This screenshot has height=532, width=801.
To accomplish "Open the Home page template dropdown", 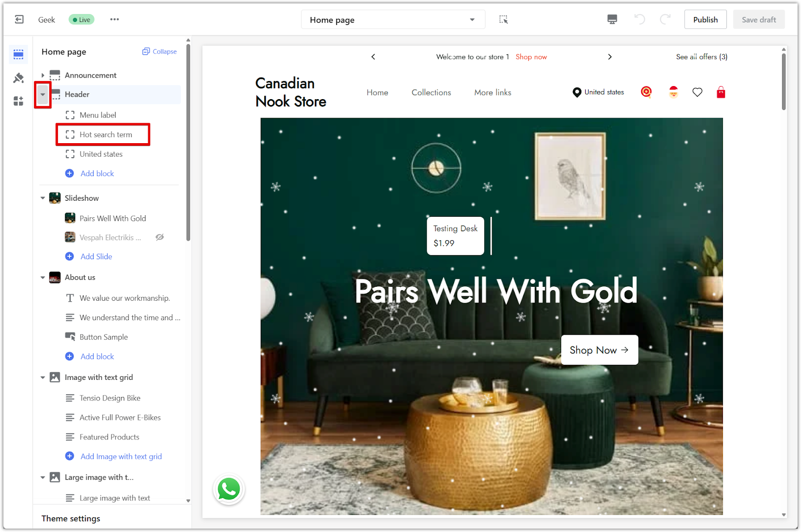I will (392, 20).
